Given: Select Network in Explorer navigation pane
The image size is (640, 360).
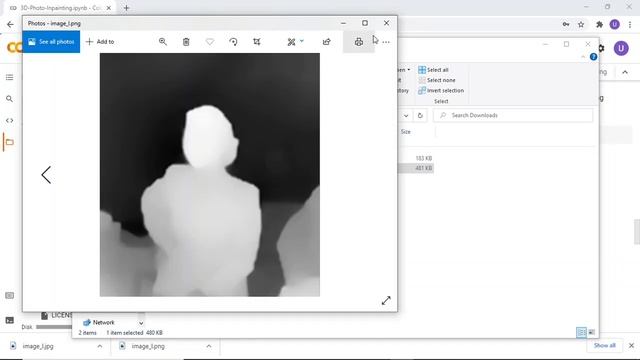Looking at the screenshot, I should point(99,322).
